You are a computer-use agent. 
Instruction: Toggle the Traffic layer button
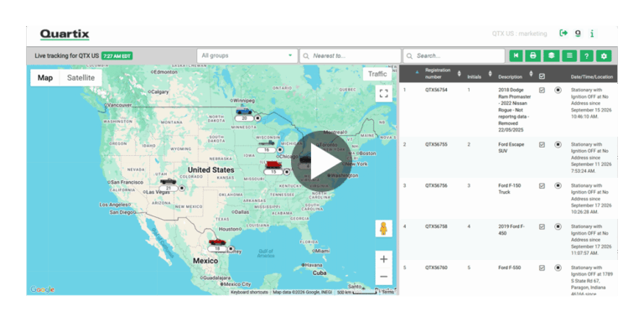(377, 74)
